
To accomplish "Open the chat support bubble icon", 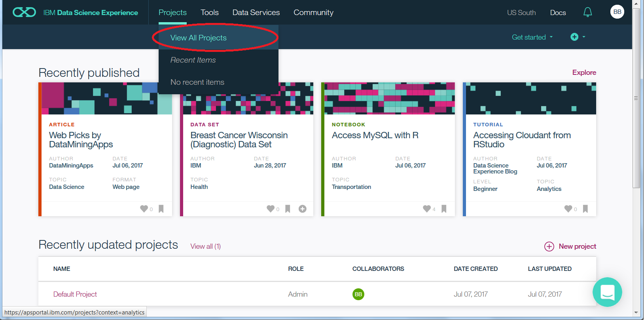I will 607,292.
